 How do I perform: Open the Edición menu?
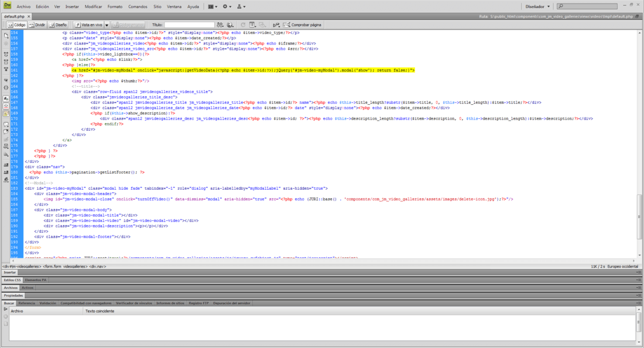[42, 6]
